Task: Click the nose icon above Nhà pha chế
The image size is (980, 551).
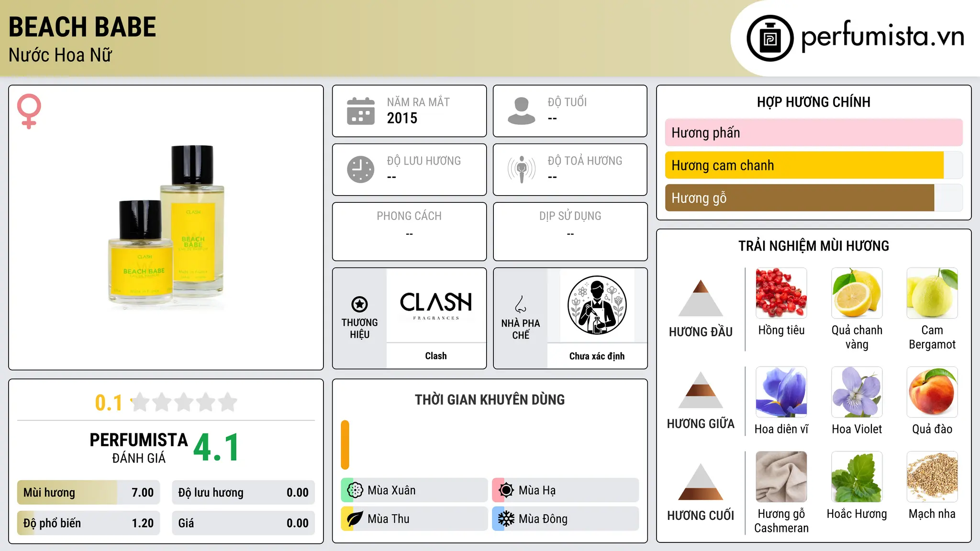Action: click(521, 304)
